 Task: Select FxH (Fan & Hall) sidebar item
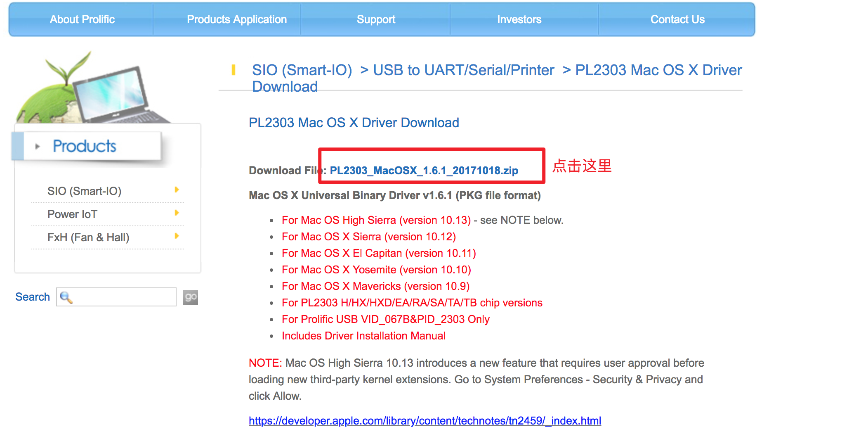[x=88, y=237]
